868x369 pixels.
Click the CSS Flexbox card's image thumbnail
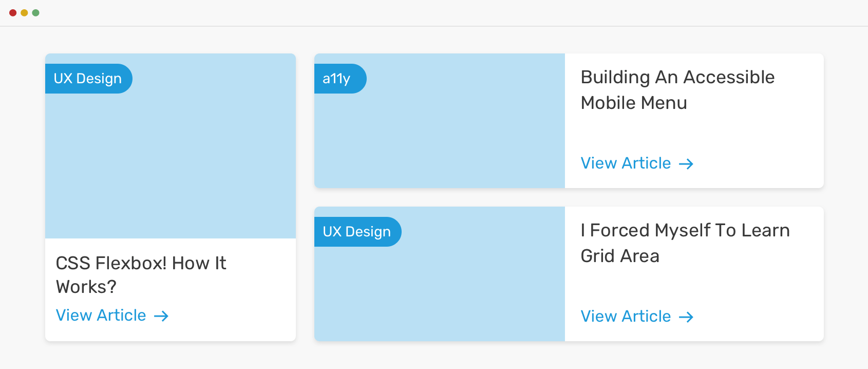click(171, 164)
